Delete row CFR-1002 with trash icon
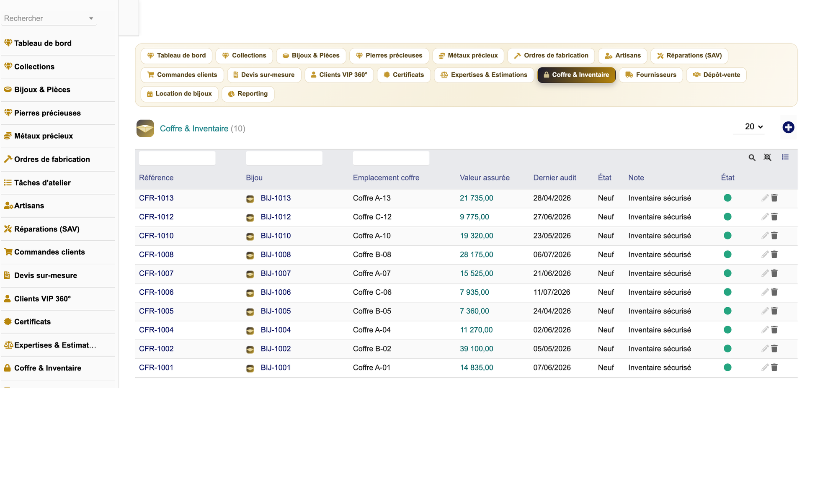 click(x=774, y=349)
